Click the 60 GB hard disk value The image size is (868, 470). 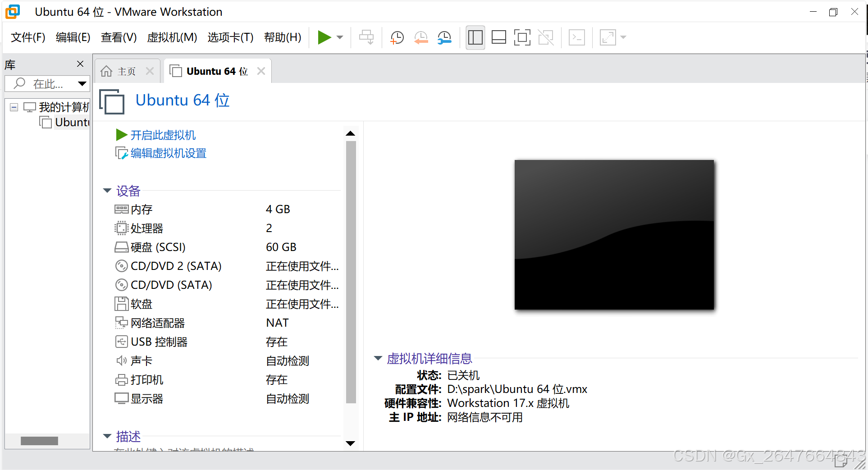pos(281,247)
